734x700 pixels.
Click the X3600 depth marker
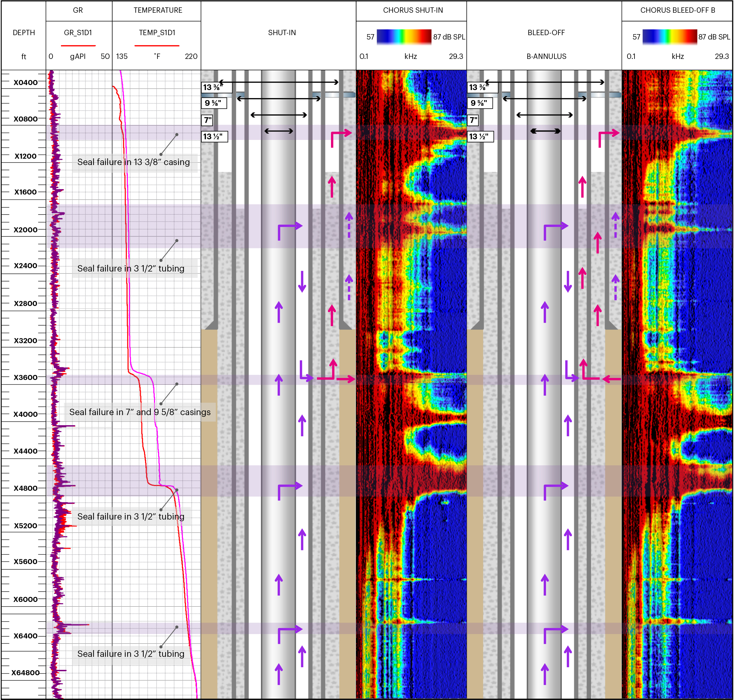point(25,377)
